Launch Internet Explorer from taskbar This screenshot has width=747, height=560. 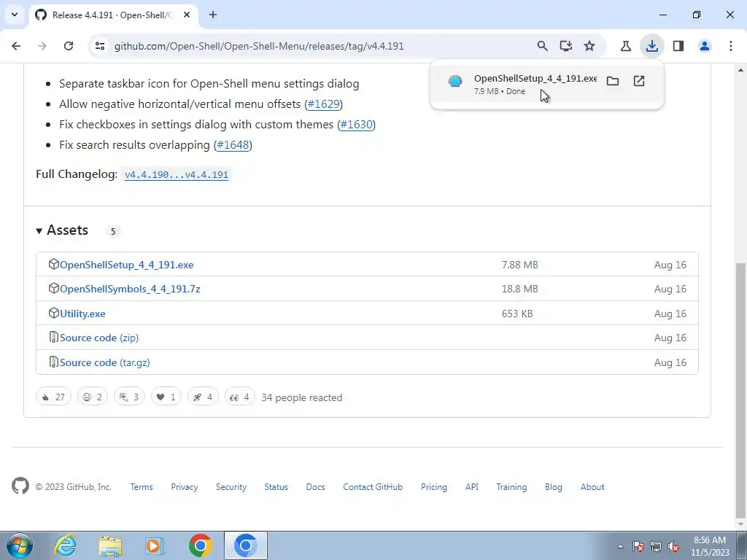pyautogui.click(x=65, y=545)
